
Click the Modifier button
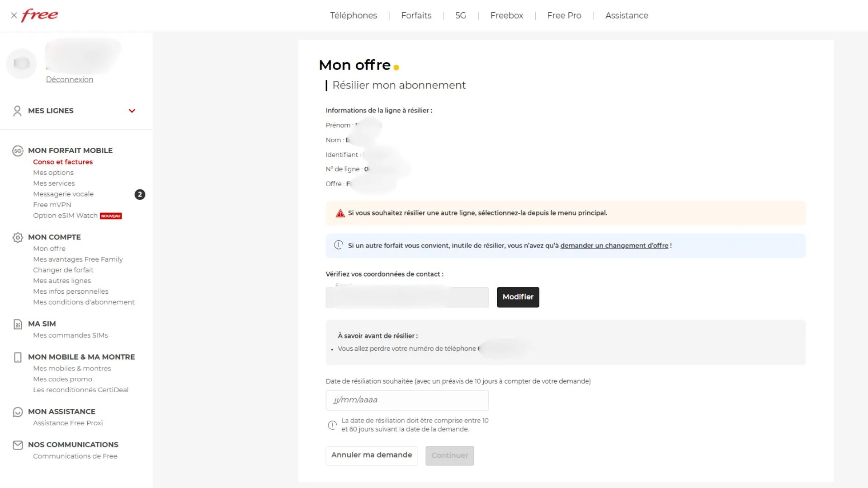click(518, 297)
